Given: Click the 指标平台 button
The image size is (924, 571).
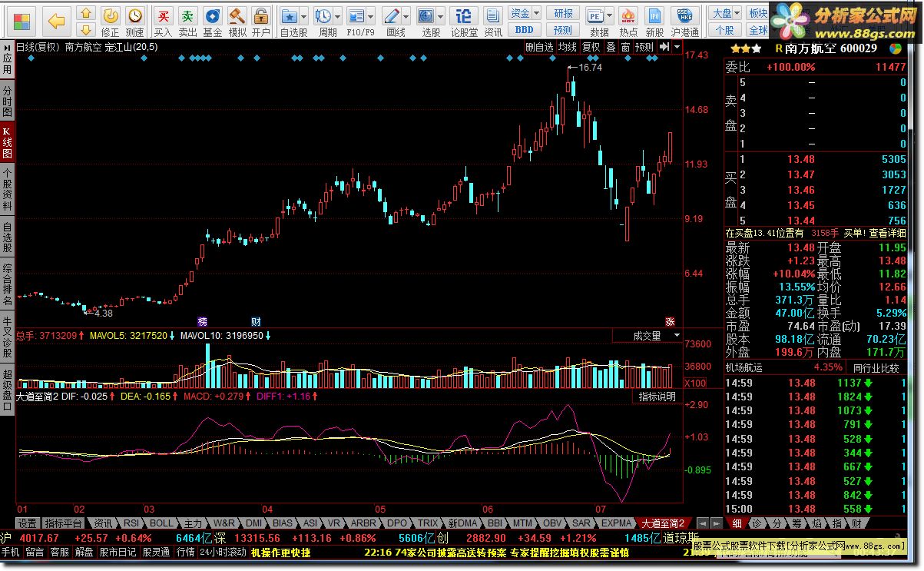Looking at the screenshot, I should coord(61,523).
